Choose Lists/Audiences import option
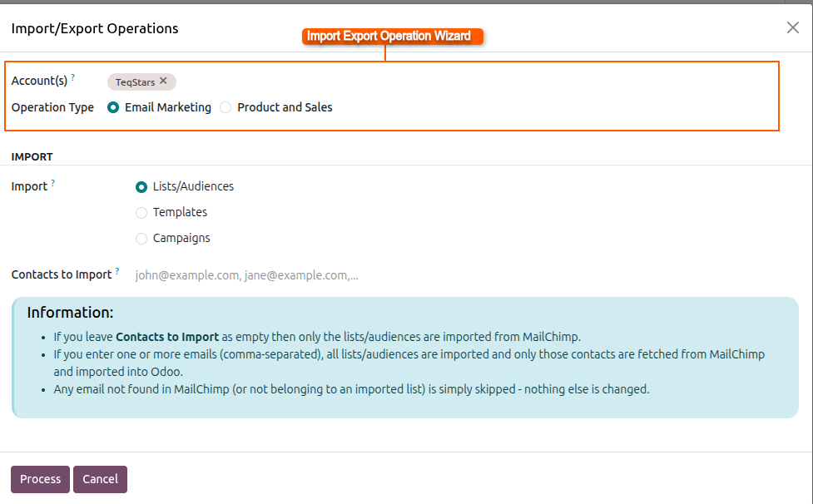 pos(141,187)
